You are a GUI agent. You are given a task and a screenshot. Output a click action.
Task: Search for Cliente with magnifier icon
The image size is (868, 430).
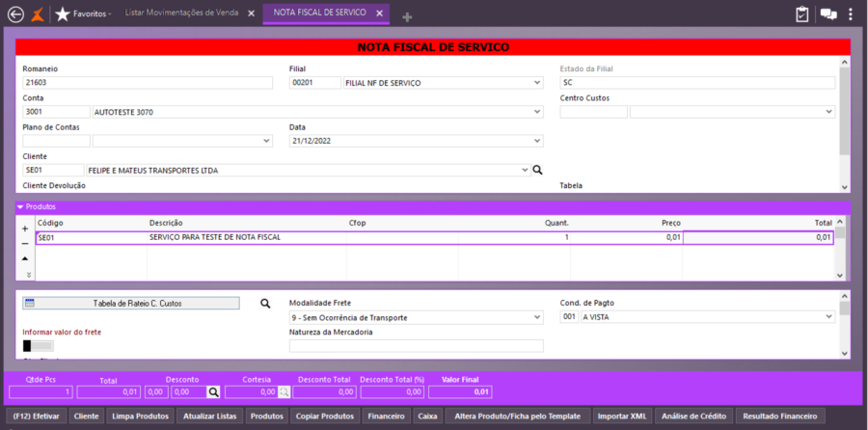[x=537, y=171]
